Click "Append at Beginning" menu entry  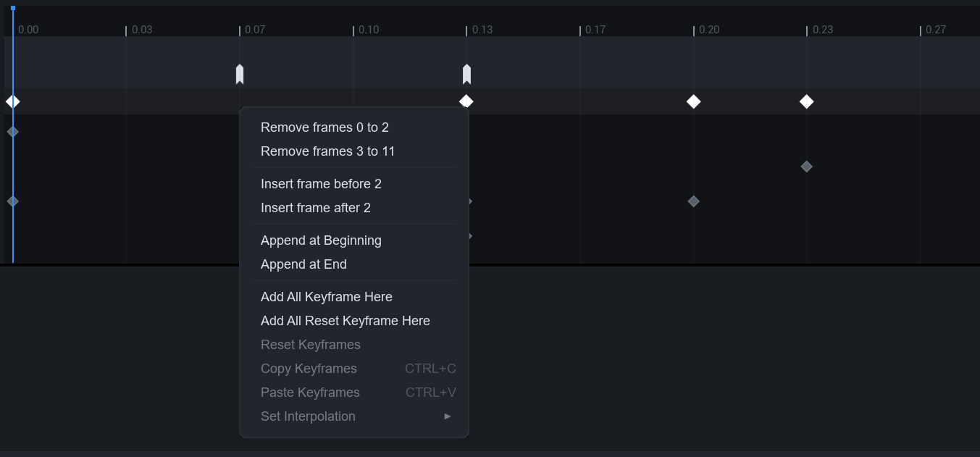321,240
